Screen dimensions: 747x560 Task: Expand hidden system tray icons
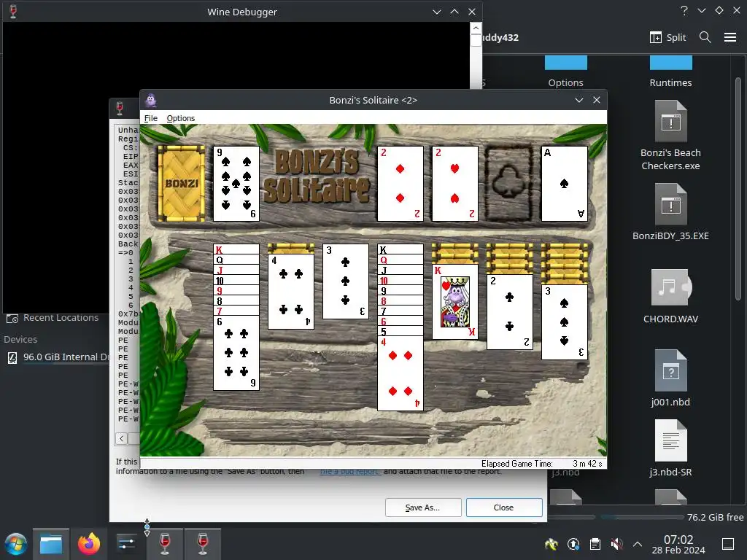(638, 544)
